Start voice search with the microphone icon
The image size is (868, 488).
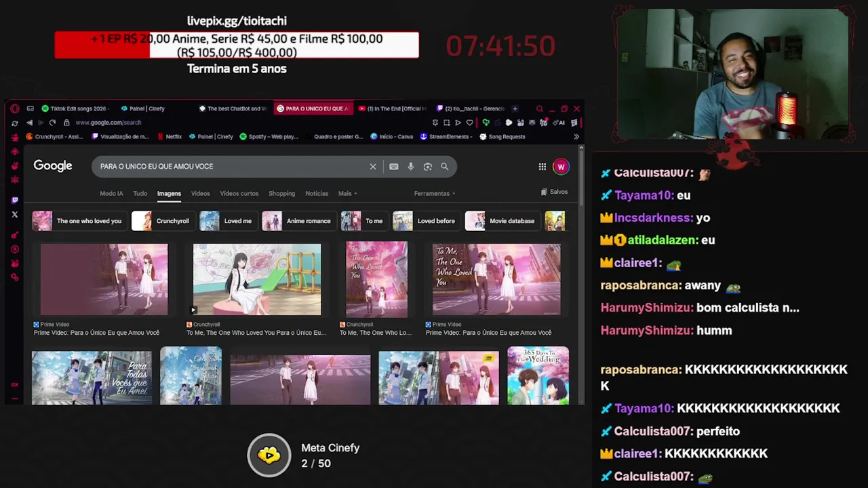pos(411,167)
